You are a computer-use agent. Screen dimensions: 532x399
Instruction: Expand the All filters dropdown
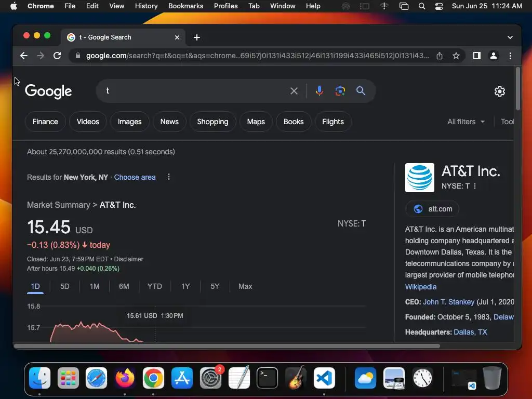point(466,122)
